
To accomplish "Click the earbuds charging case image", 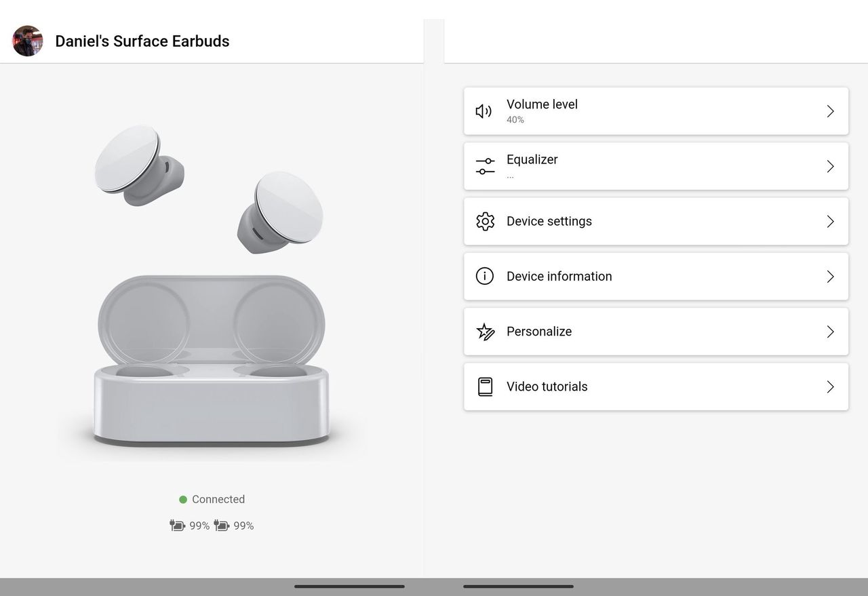I will coord(211,359).
